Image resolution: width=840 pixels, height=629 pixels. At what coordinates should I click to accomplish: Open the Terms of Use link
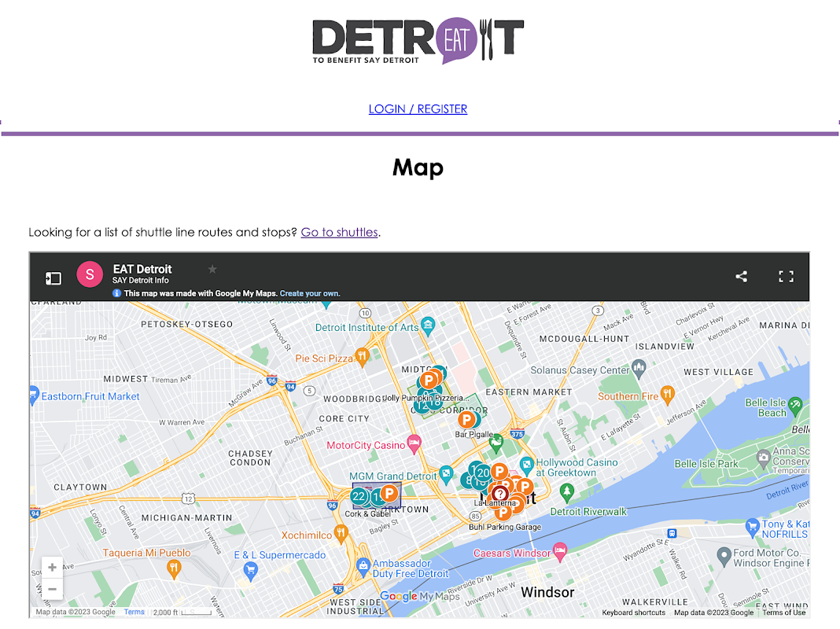783,612
